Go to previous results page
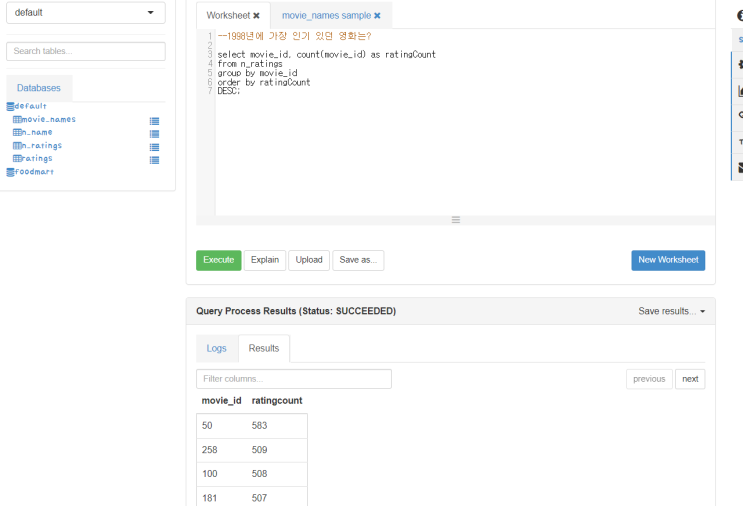The image size is (743, 506). pos(649,379)
